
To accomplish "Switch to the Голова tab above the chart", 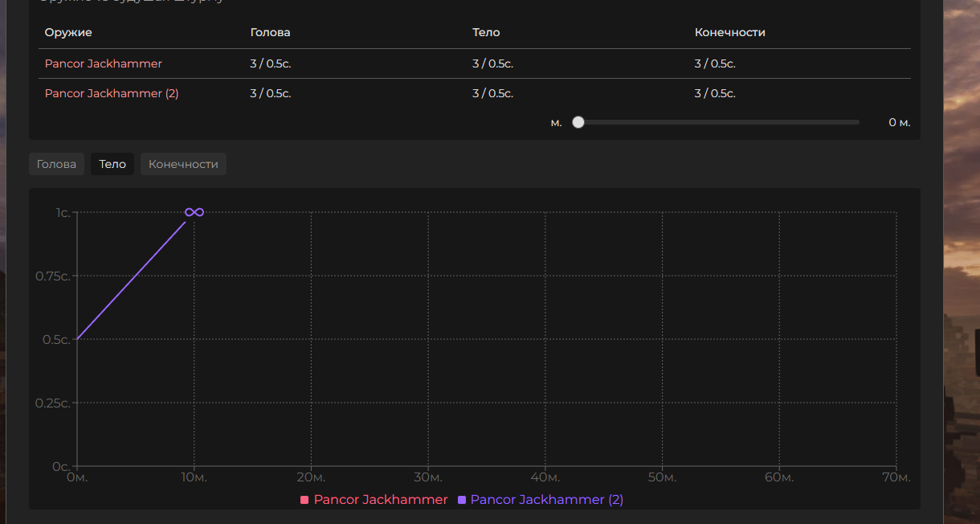I will pos(56,164).
